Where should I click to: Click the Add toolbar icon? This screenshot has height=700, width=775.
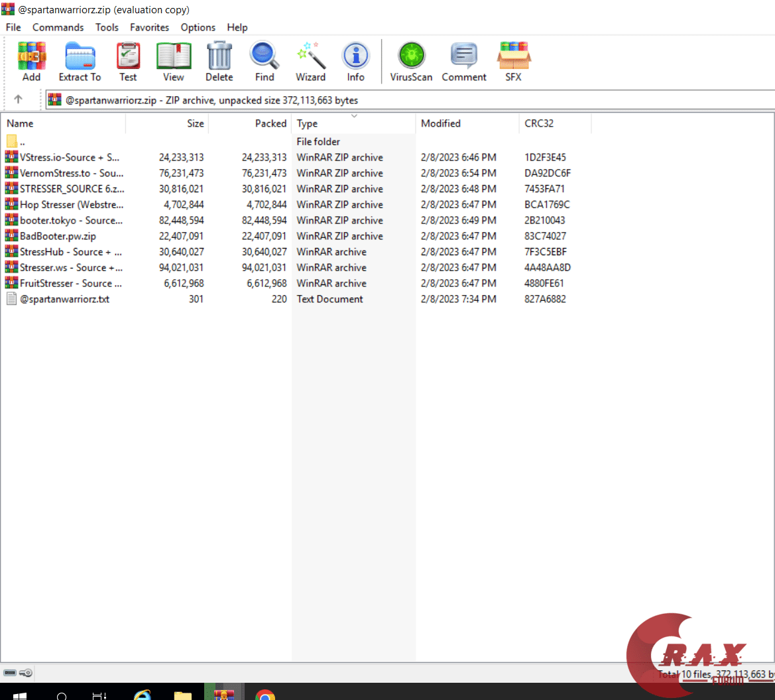tap(32, 61)
